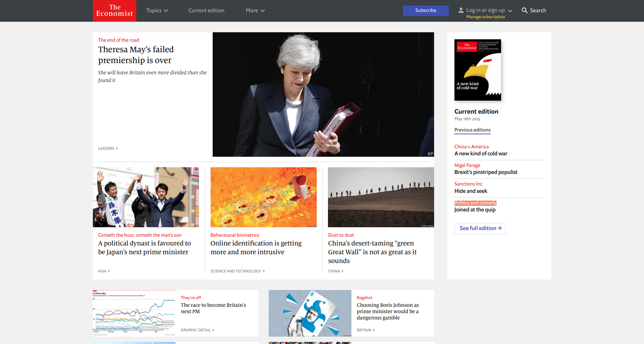This screenshot has height=344, width=644.
Task: Open the Joined at the quip article
Action: [475, 210]
